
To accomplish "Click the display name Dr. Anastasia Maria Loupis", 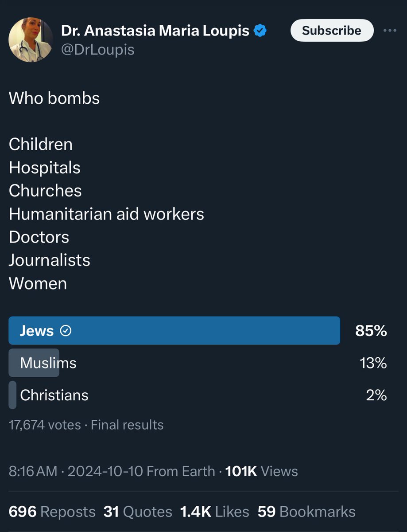I will (x=155, y=31).
